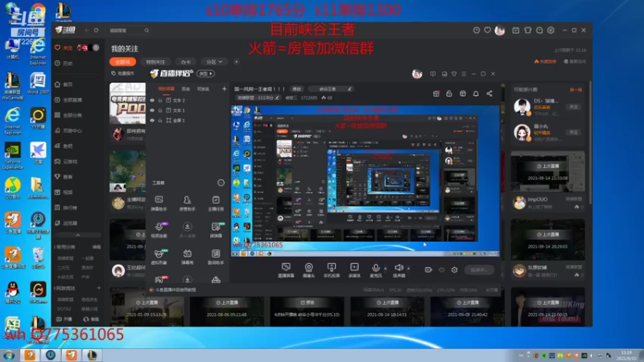Open 弹幕秀 danmaku show tool
The height and width of the screenshot is (362, 644).
pyautogui.click(x=187, y=257)
